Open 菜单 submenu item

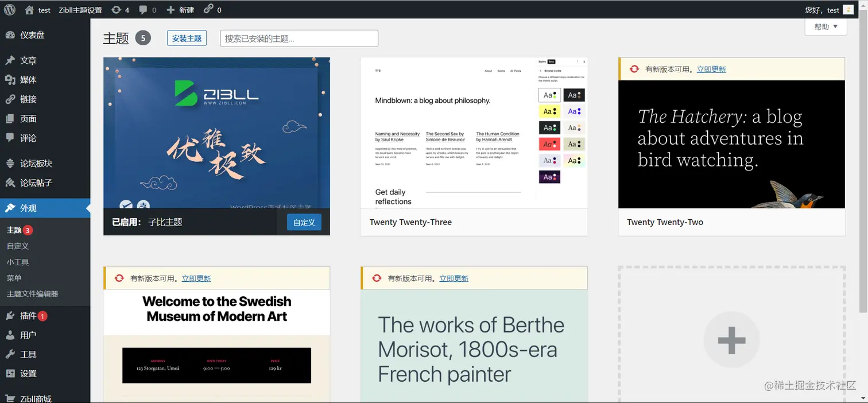[14, 278]
